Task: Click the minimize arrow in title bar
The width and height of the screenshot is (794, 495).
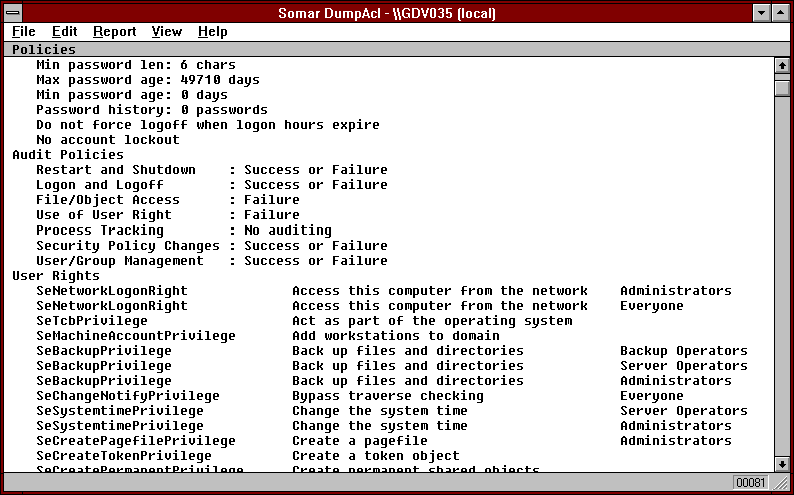Action: pos(761,13)
